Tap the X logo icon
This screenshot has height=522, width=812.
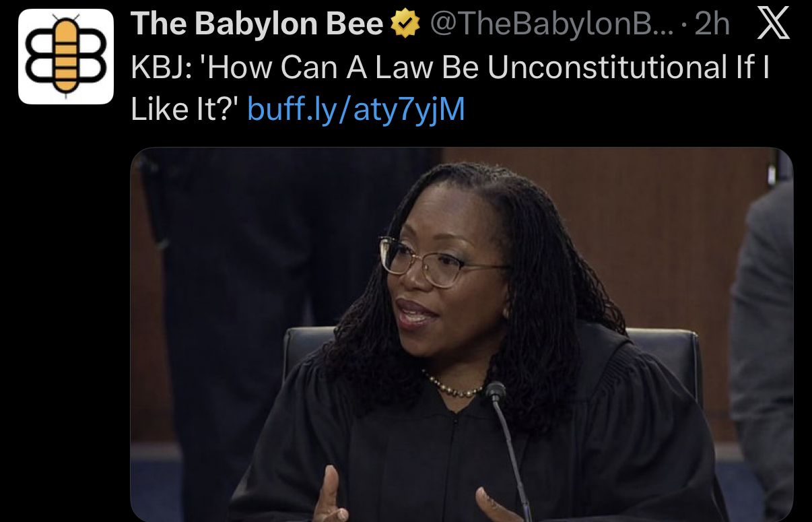click(773, 25)
